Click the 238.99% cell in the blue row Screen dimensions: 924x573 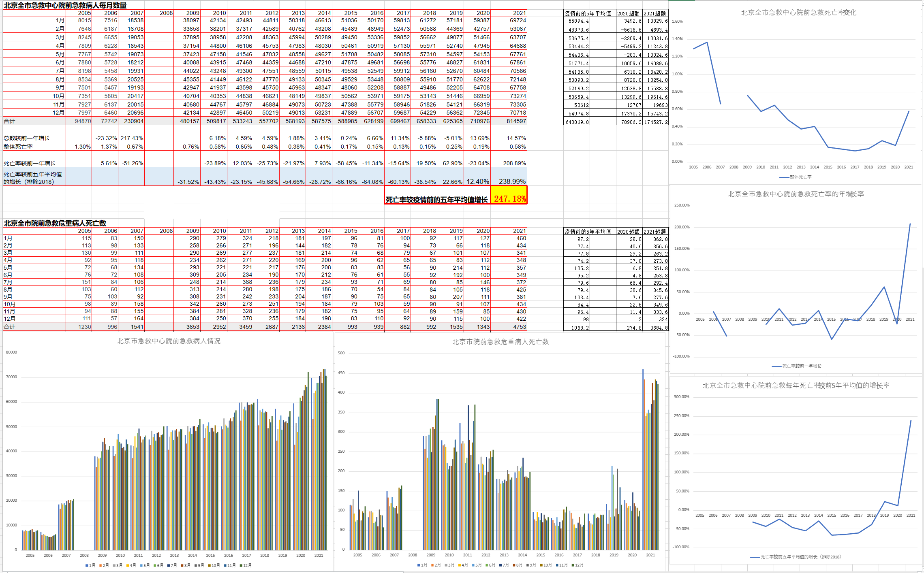click(x=512, y=181)
